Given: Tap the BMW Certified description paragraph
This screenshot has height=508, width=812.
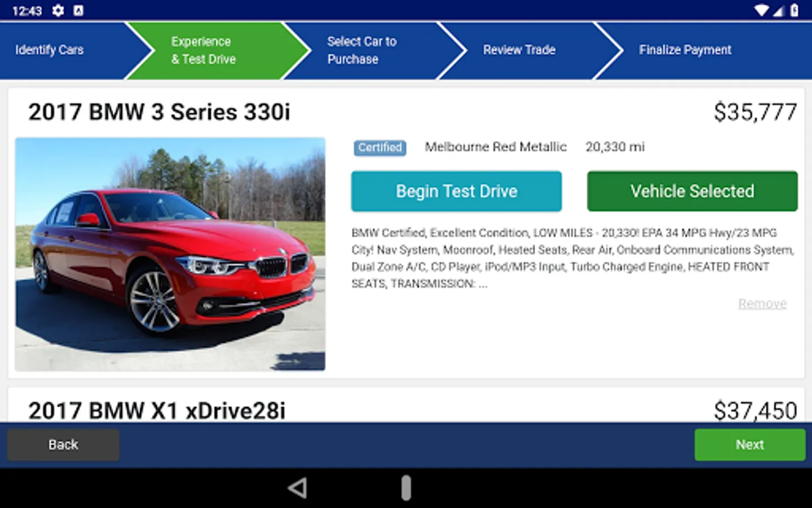Looking at the screenshot, I should [x=573, y=258].
